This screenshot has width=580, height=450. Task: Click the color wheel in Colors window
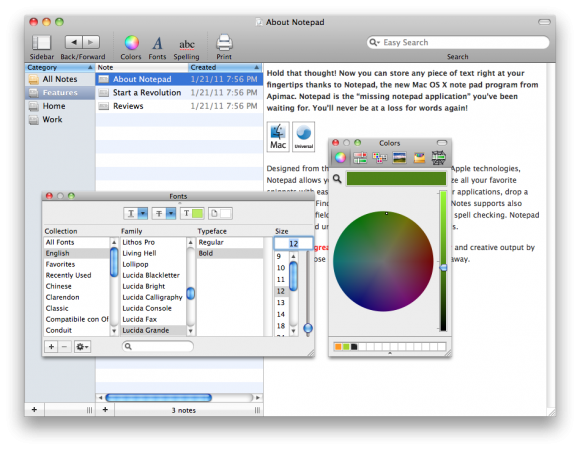383,261
